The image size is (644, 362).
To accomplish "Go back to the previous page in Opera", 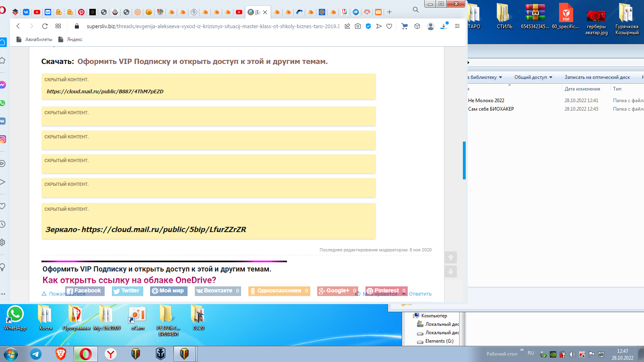I will 18,26.
